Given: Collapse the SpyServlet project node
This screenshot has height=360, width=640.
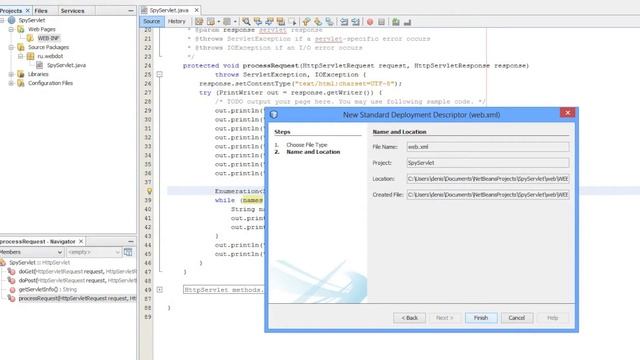Looking at the screenshot, I should [x=2, y=20].
